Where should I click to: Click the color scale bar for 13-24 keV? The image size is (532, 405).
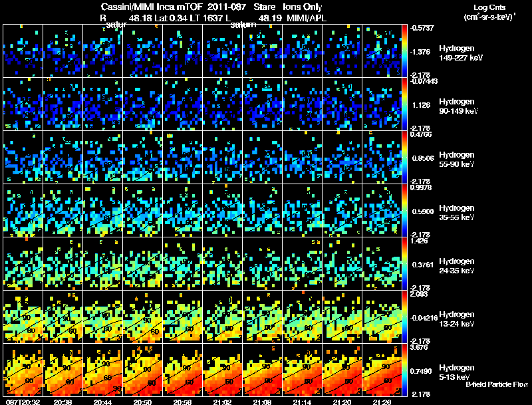[x=404, y=317]
